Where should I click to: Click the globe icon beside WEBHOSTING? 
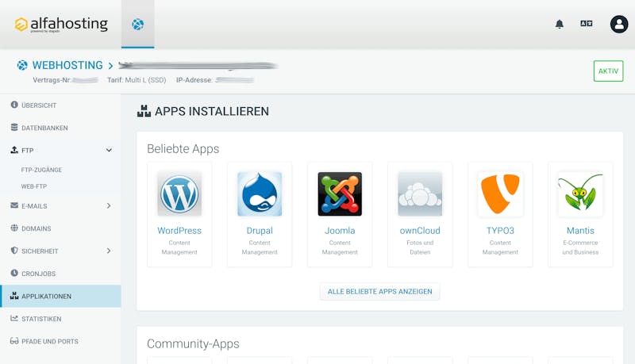(x=22, y=65)
